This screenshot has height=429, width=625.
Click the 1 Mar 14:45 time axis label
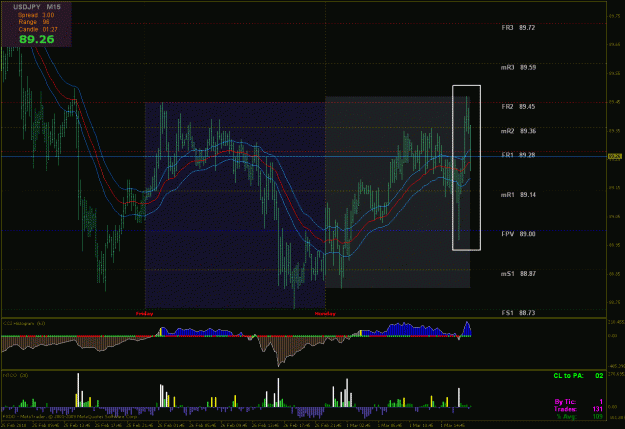coord(452,425)
